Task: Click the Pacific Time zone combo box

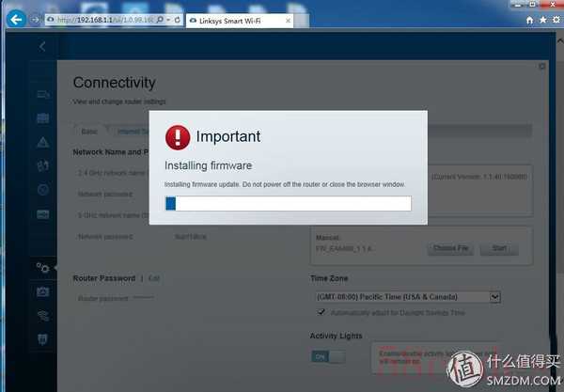Action: coord(408,297)
